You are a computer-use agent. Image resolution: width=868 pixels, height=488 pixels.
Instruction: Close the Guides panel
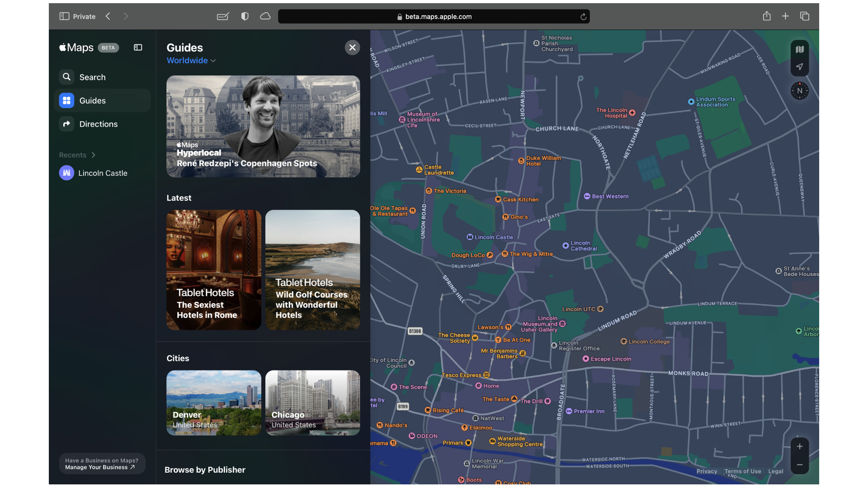pos(352,47)
